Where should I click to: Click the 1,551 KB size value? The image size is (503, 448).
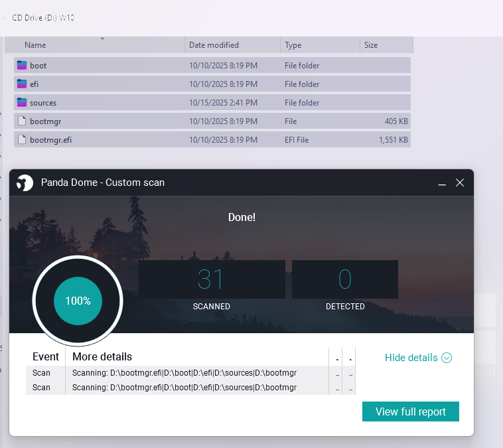394,140
